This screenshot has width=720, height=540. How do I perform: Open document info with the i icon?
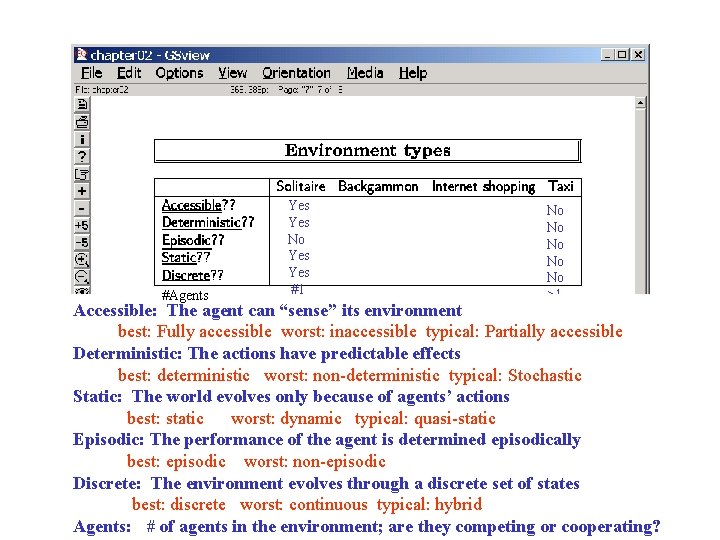point(82,139)
